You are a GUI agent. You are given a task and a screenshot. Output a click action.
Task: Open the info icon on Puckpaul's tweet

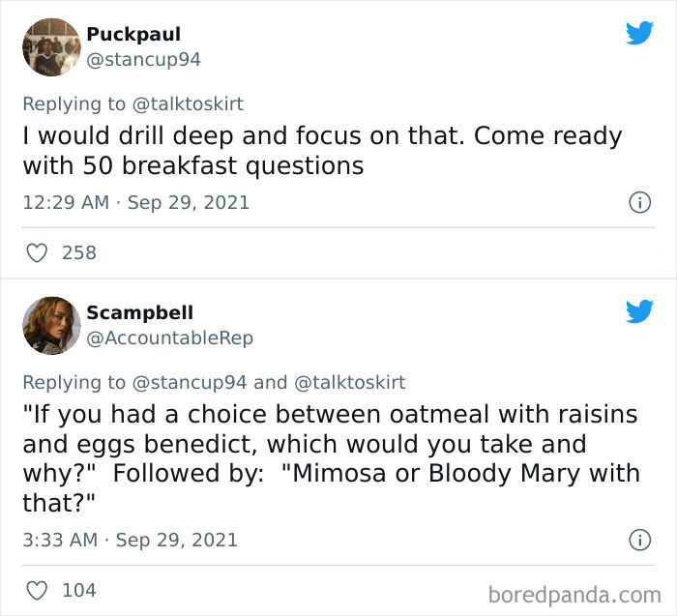[x=638, y=203]
